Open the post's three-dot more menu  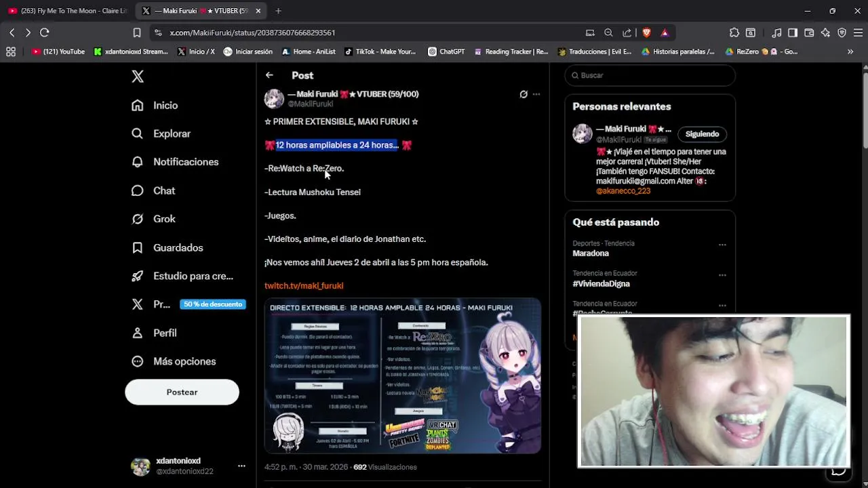pyautogui.click(x=536, y=94)
